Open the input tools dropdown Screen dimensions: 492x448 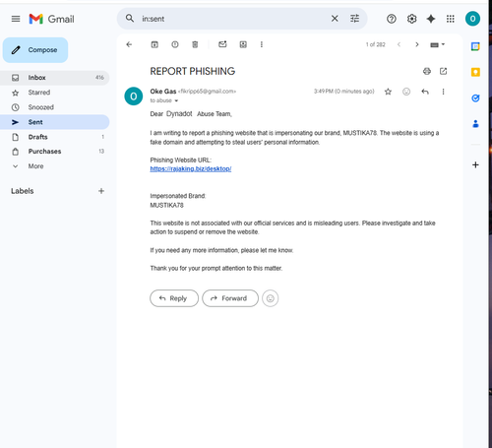coord(437,44)
